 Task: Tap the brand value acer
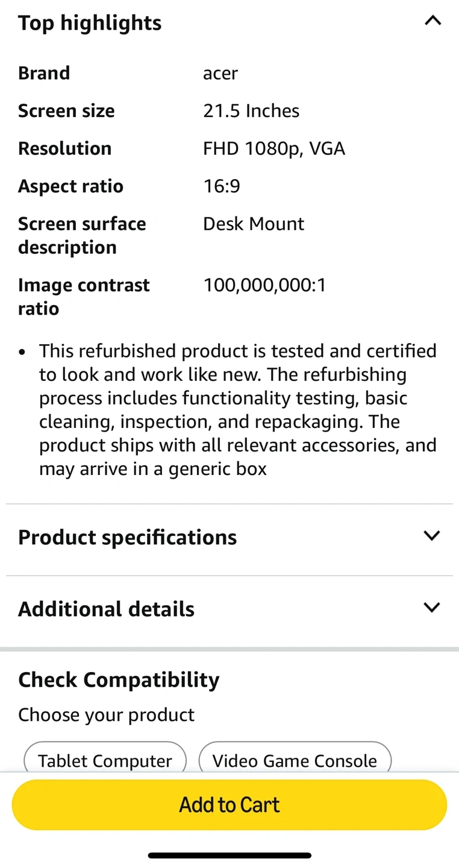pos(220,73)
